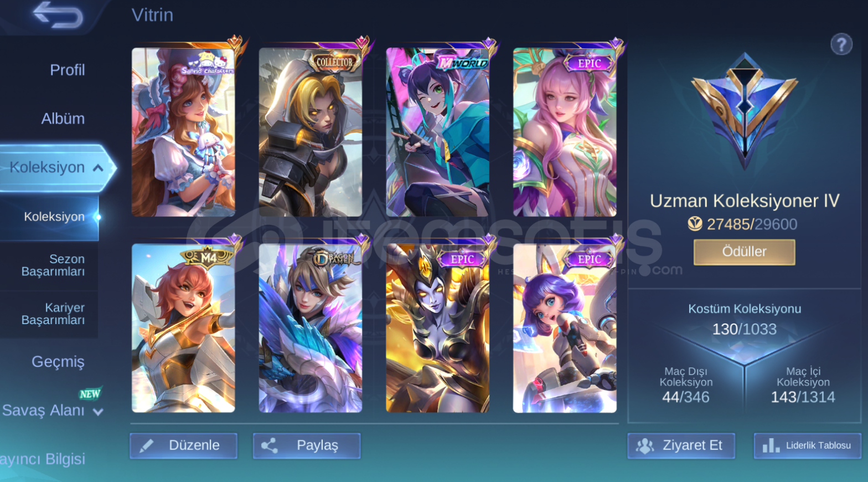The width and height of the screenshot is (868, 482).
Task: Click the pencil icon on Düzenle
Action: pos(147,446)
